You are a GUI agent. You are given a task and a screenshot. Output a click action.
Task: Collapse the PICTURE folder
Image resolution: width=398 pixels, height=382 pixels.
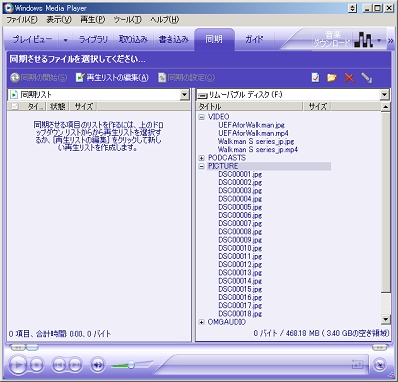point(201,166)
